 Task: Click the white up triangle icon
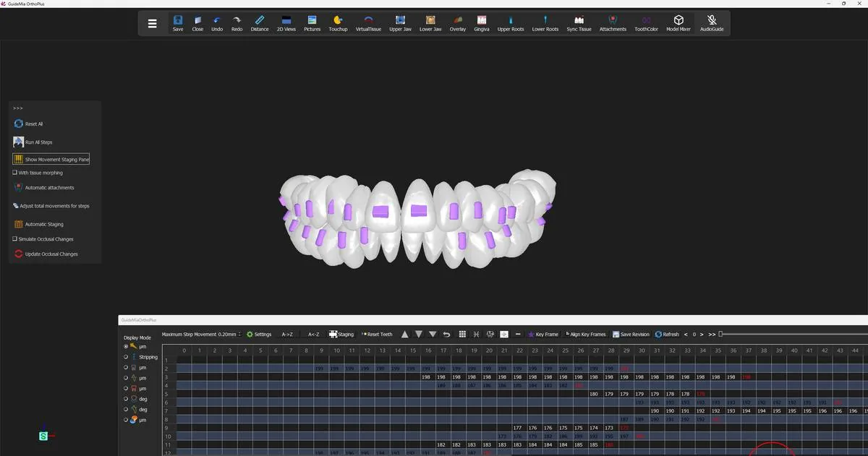[x=404, y=335]
